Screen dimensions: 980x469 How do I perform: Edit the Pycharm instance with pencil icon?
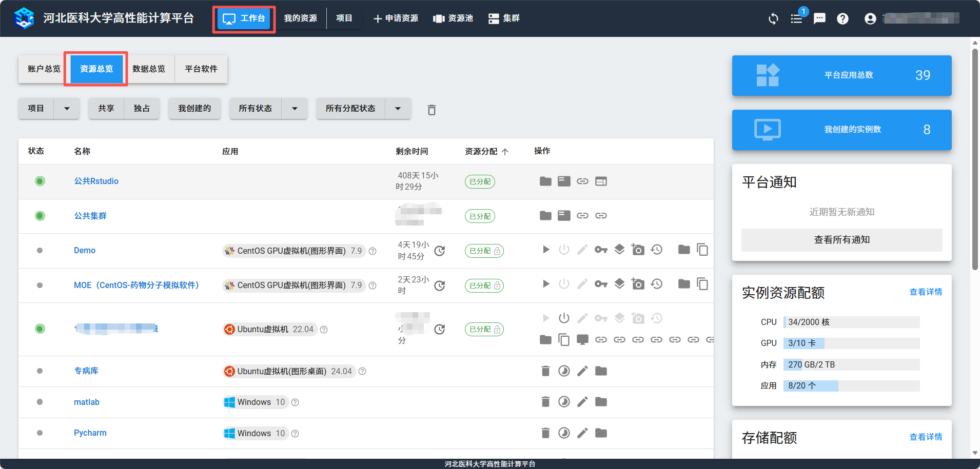(582, 433)
